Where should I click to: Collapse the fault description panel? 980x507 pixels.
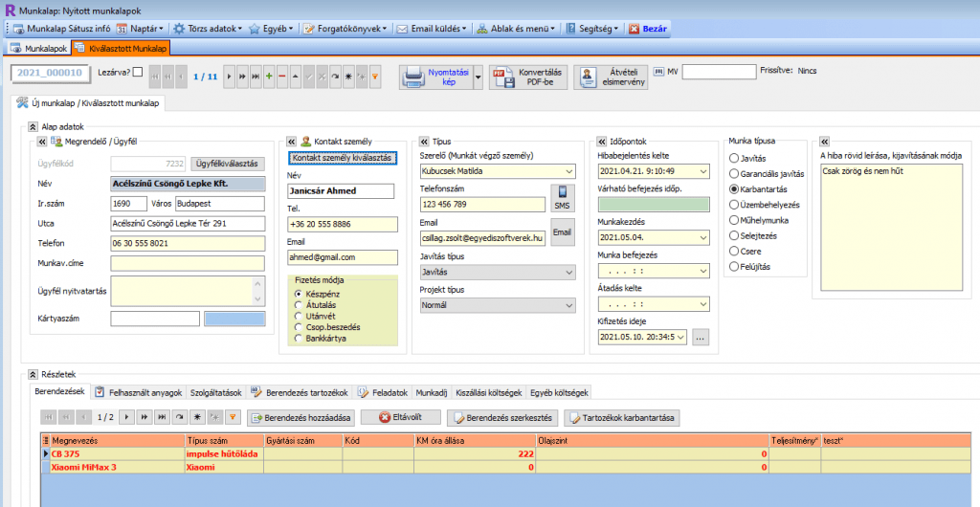[824, 142]
